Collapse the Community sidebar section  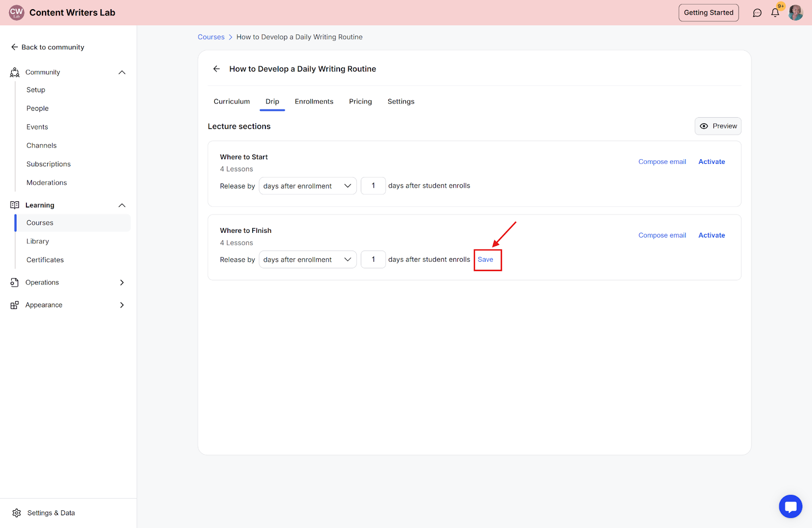pos(122,73)
